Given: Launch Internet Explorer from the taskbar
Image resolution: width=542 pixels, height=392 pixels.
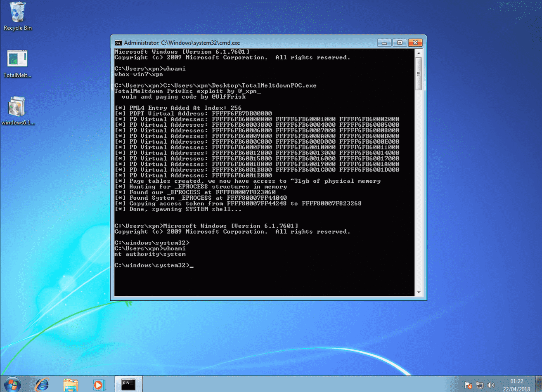Looking at the screenshot, I should tap(42, 384).
